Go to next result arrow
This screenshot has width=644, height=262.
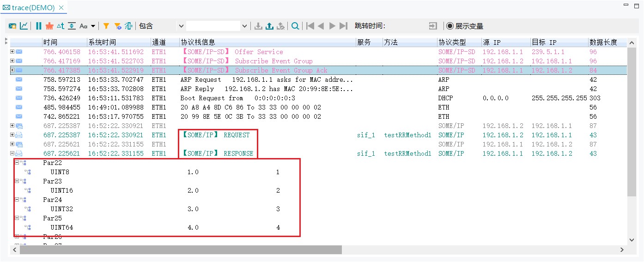coord(332,26)
